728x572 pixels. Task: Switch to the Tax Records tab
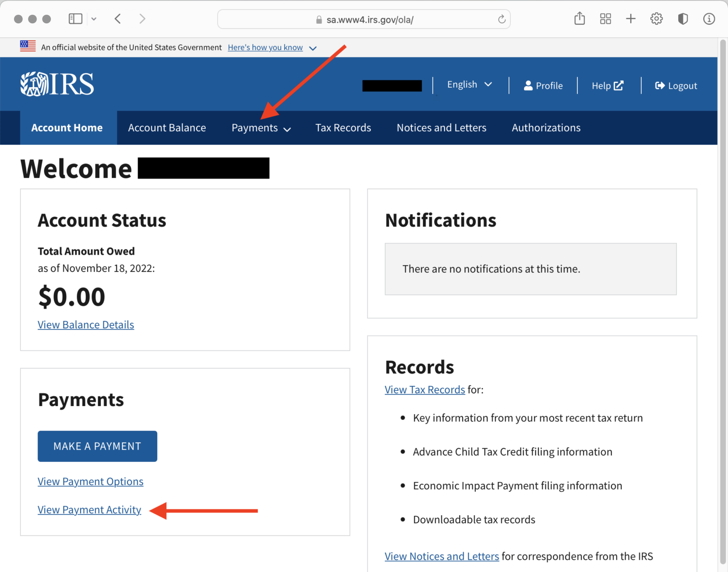point(343,128)
